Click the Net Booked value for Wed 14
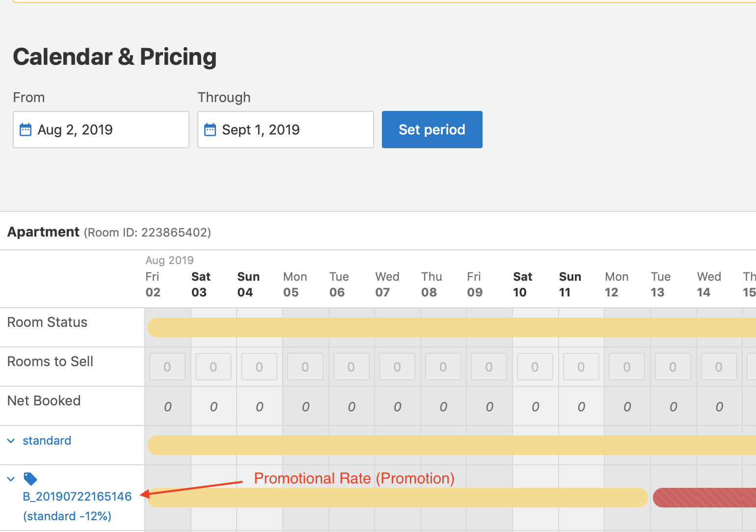This screenshot has height=532, width=756. pos(719,407)
